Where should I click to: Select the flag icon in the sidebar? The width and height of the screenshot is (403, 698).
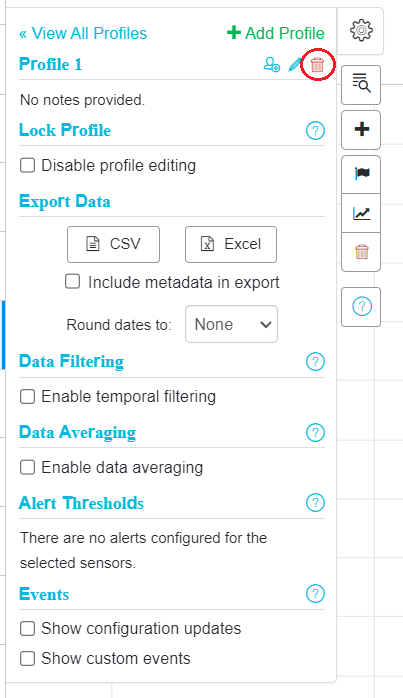(x=361, y=174)
